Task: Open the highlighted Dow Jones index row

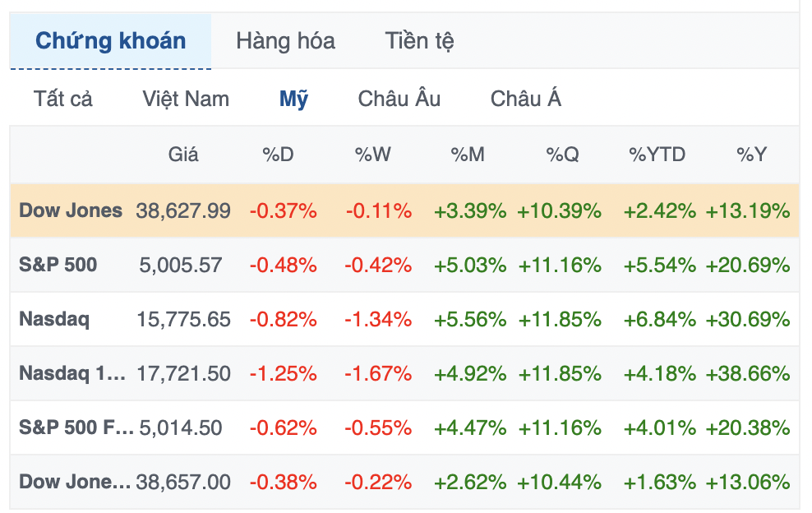Action: (x=71, y=210)
